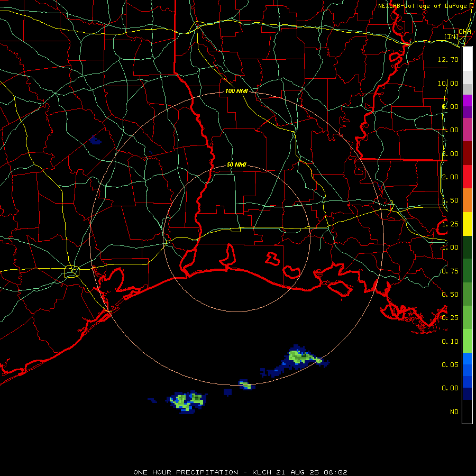
Task: Click the ONE HOUR PRECIPITATION title text
Action: click(x=186, y=472)
